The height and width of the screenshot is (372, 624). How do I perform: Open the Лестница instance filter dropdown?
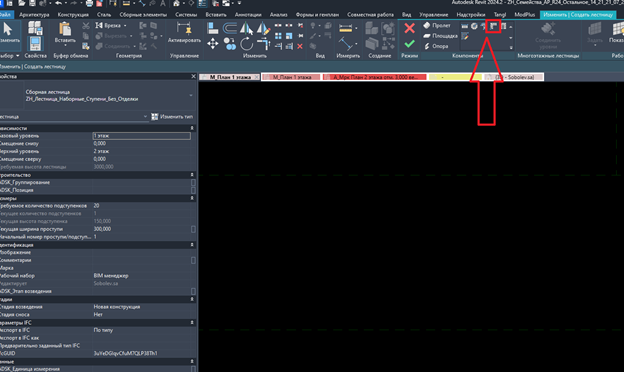click(x=145, y=117)
